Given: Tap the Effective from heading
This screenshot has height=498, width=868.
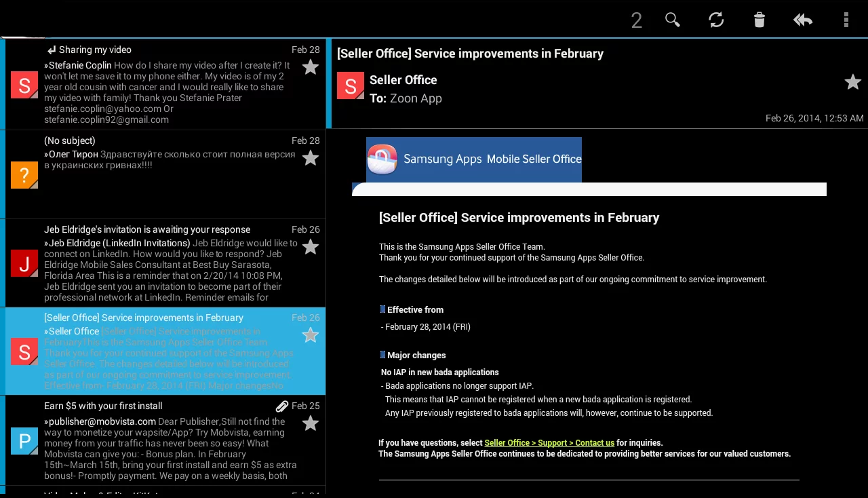Looking at the screenshot, I should [415, 309].
